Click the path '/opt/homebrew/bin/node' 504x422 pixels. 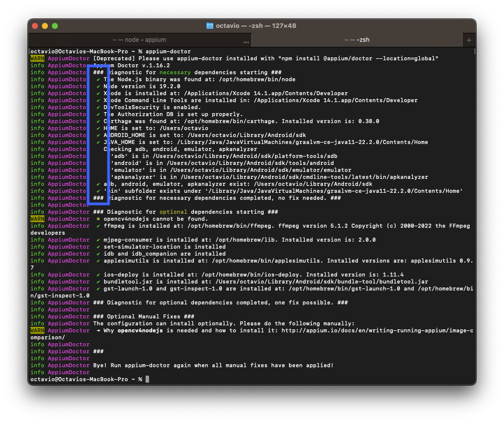pos(257,79)
